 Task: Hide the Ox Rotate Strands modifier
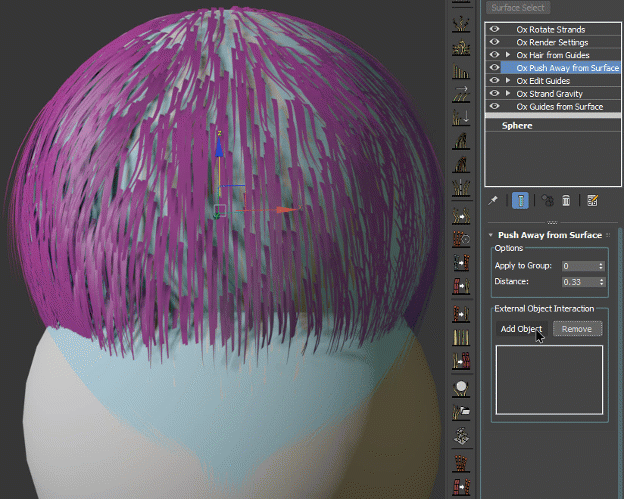(x=494, y=30)
